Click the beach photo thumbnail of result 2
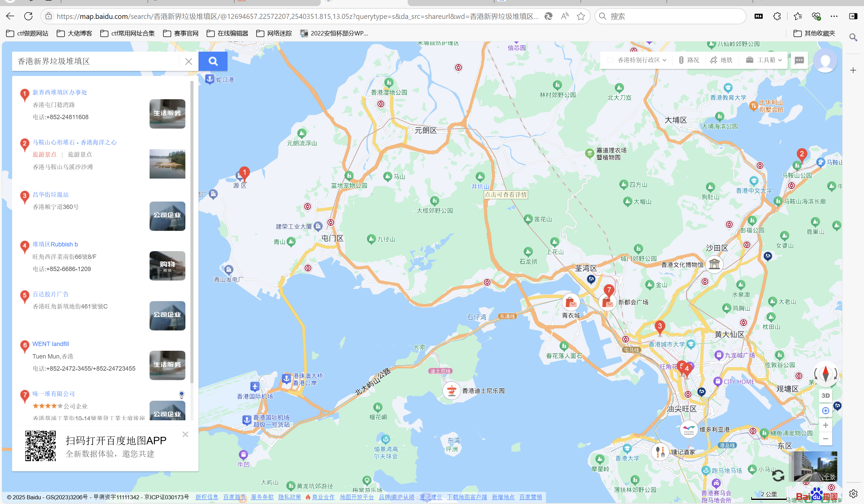Image resolution: width=864 pixels, height=504 pixels. [x=167, y=164]
